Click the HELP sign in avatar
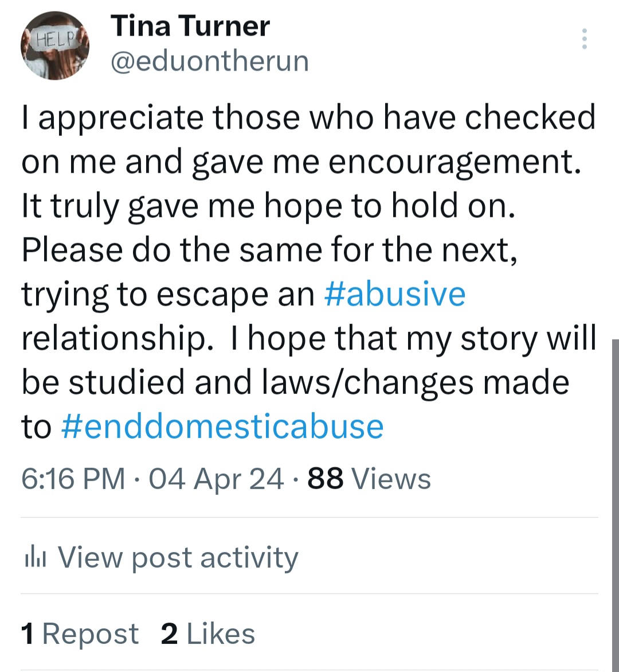The height and width of the screenshot is (672, 619). 56,40
